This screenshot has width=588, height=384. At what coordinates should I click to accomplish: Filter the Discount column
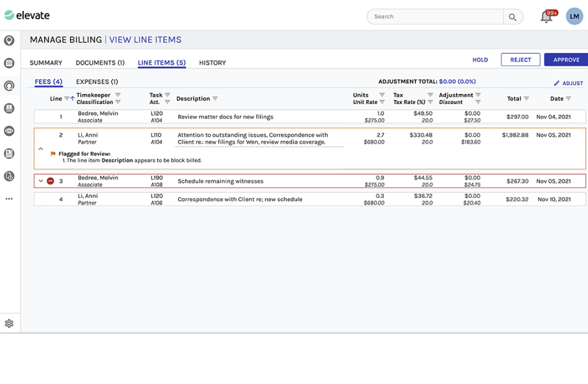[x=478, y=102]
